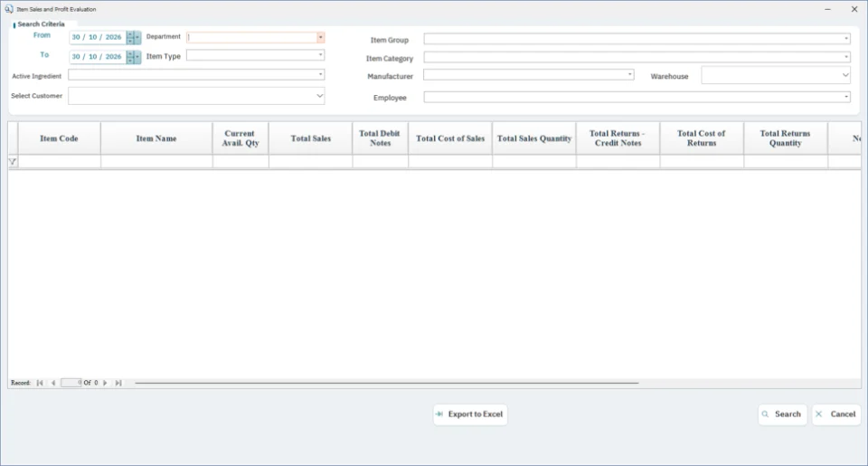The height and width of the screenshot is (466, 868).
Task: Click the window title bar app icon
Action: point(9,9)
